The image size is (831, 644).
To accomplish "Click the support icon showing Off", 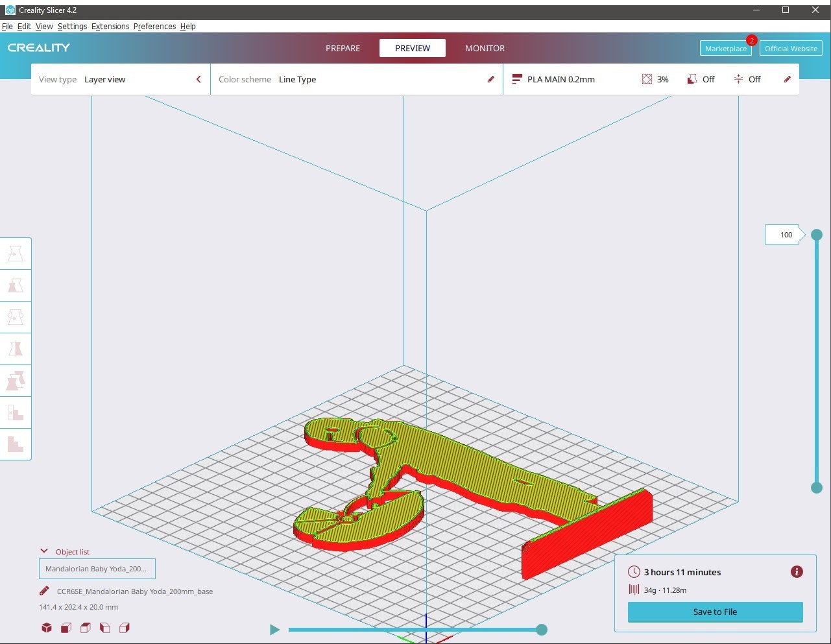I will 692,79.
